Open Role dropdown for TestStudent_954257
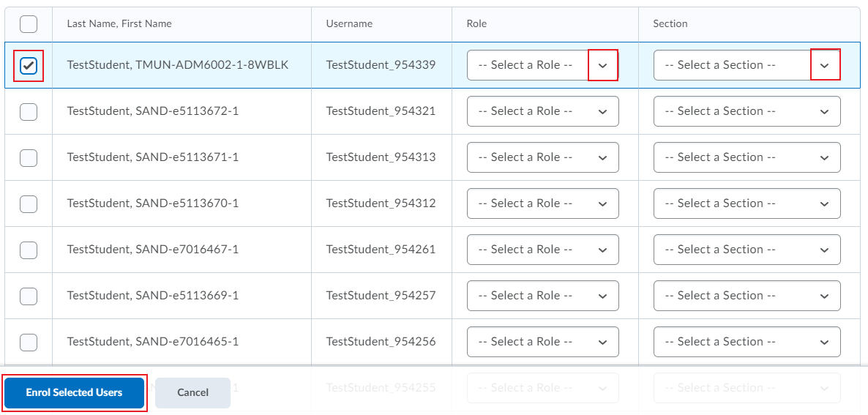Viewport: 868px width, 415px height. (x=542, y=296)
